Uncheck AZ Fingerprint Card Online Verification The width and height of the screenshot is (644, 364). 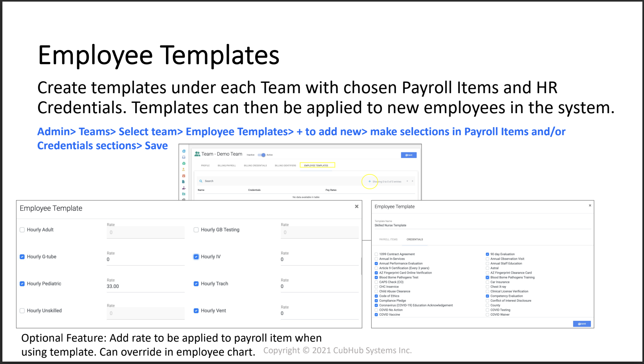(376, 273)
